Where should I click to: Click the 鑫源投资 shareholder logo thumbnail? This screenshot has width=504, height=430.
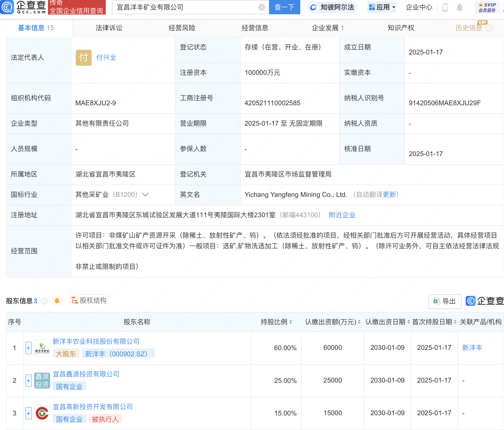click(x=42, y=381)
